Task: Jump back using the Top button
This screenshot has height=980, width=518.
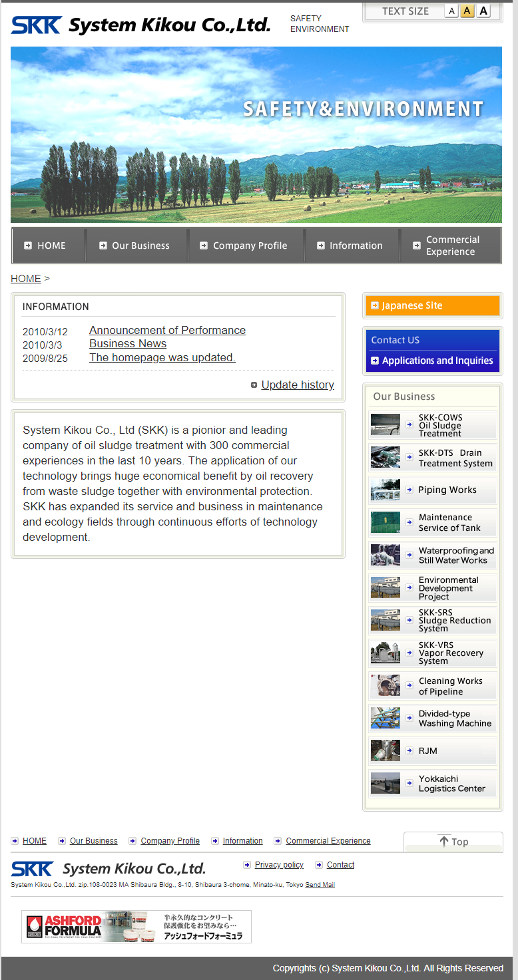Action: point(453,842)
